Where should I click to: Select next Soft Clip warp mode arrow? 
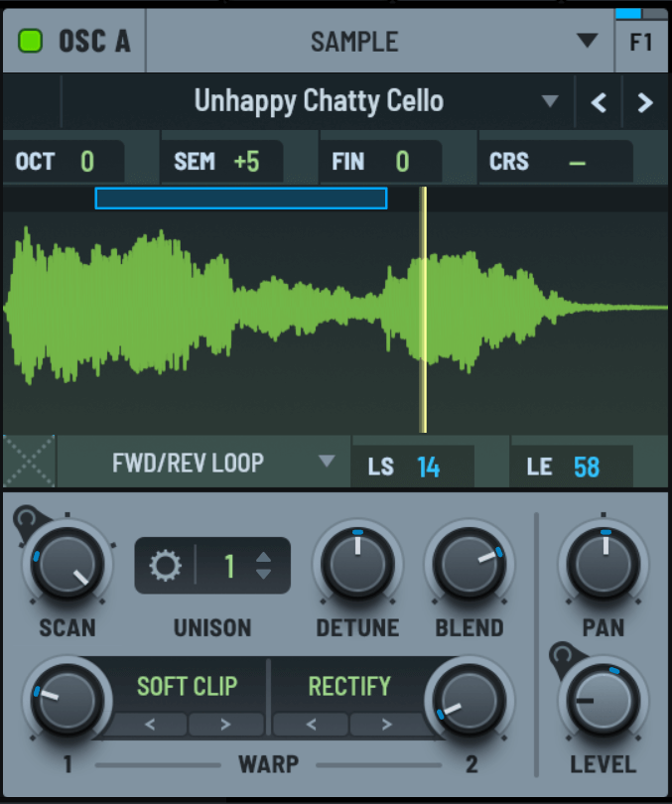225,724
